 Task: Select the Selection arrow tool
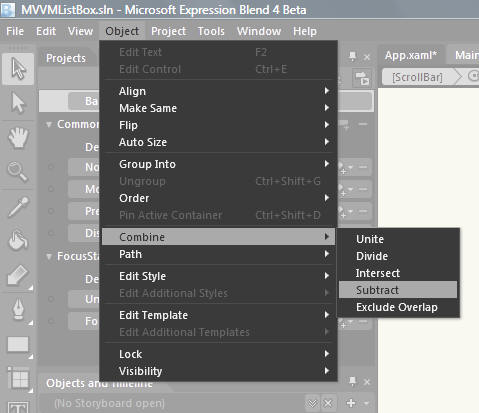pos(18,68)
